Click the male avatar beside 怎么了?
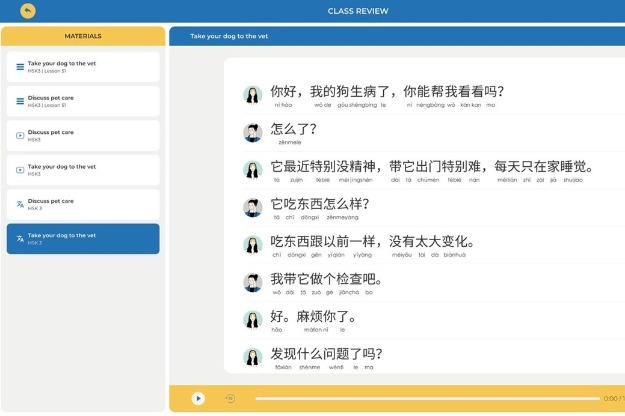 [x=253, y=132]
